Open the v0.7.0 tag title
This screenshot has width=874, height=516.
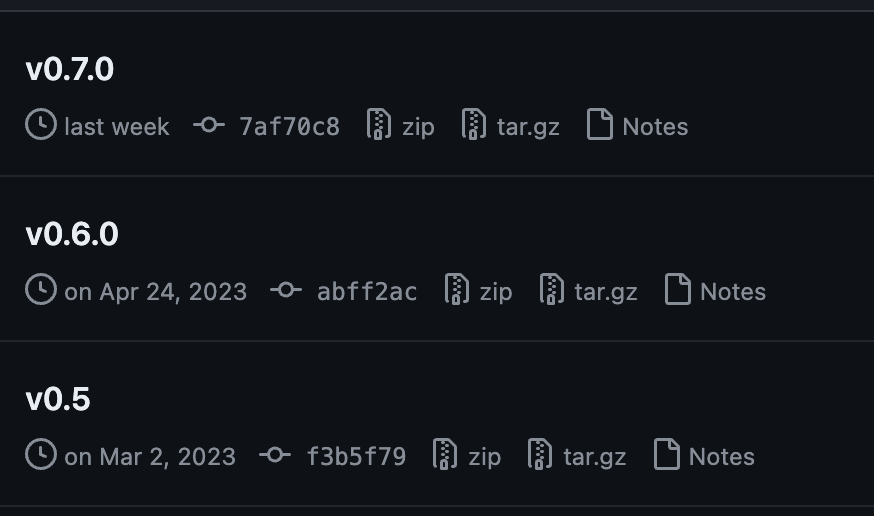tap(70, 69)
